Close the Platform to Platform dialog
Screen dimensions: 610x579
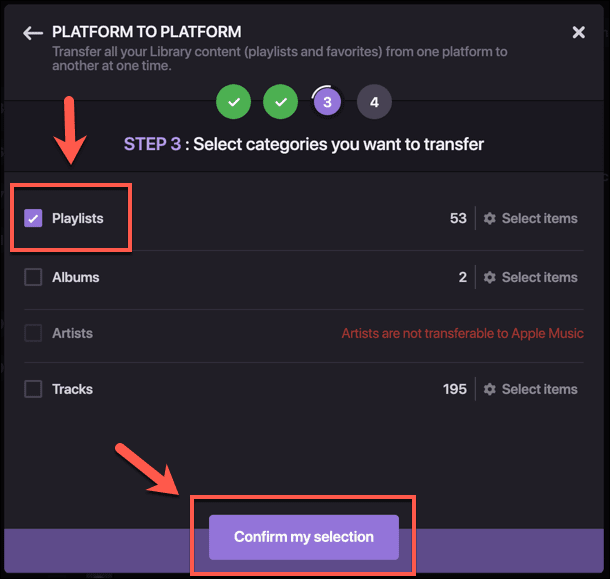(578, 33)
